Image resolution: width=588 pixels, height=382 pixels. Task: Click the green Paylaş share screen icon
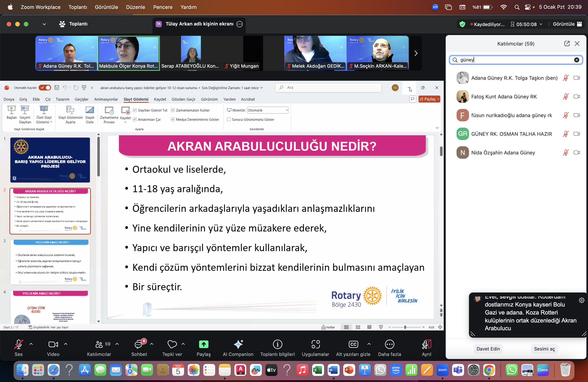[204, 344]
